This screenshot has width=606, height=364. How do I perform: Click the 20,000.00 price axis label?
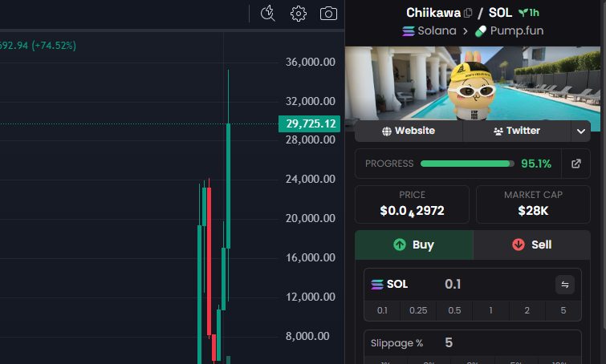point(311,218)
